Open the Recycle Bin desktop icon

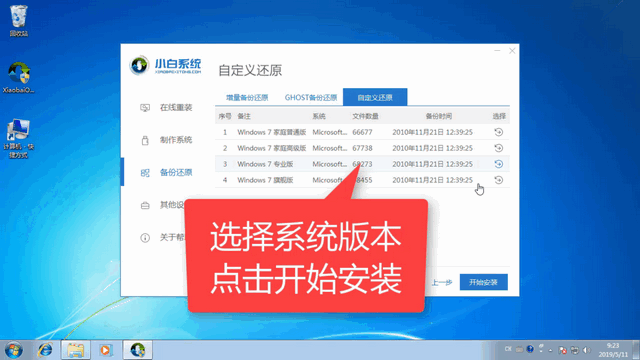[x=18, y=20]
